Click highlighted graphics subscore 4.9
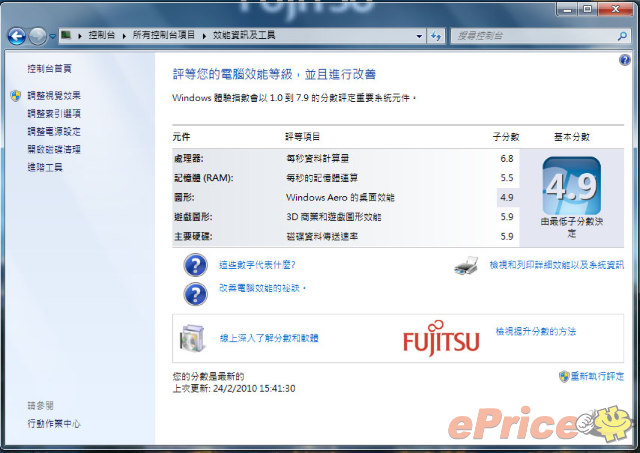640x453 pixels. [x=507, y=198]
